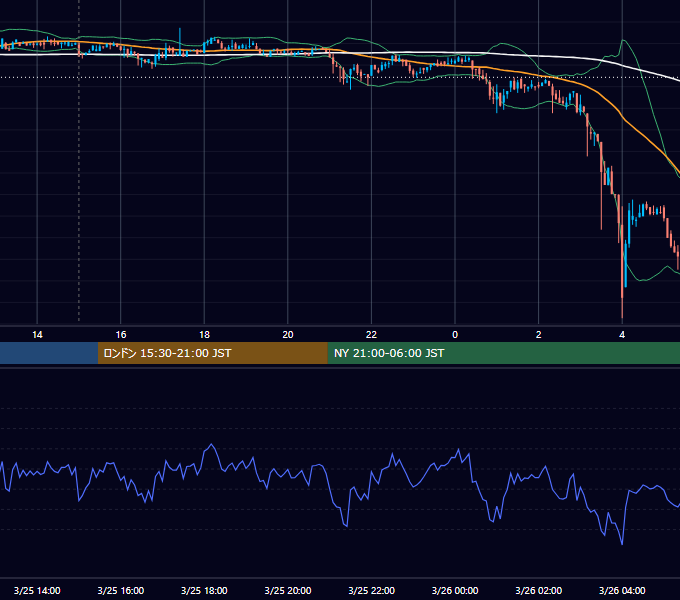
Task: Click the 3/26 02:00 date label
Action: tap(539, 590)
